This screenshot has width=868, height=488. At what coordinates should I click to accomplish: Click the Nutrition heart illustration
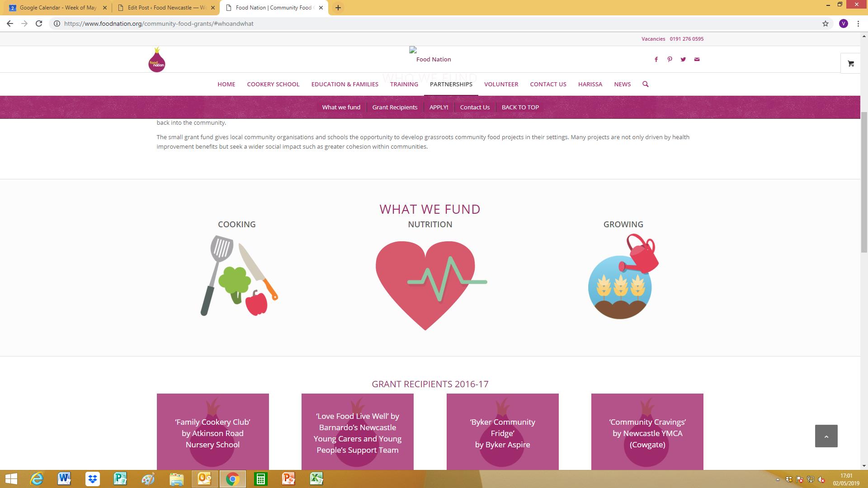431,285
